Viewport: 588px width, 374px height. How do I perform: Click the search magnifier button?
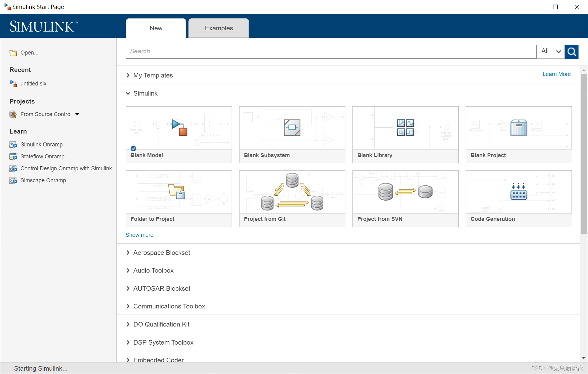pyautogui.click(x=571, y=51)
